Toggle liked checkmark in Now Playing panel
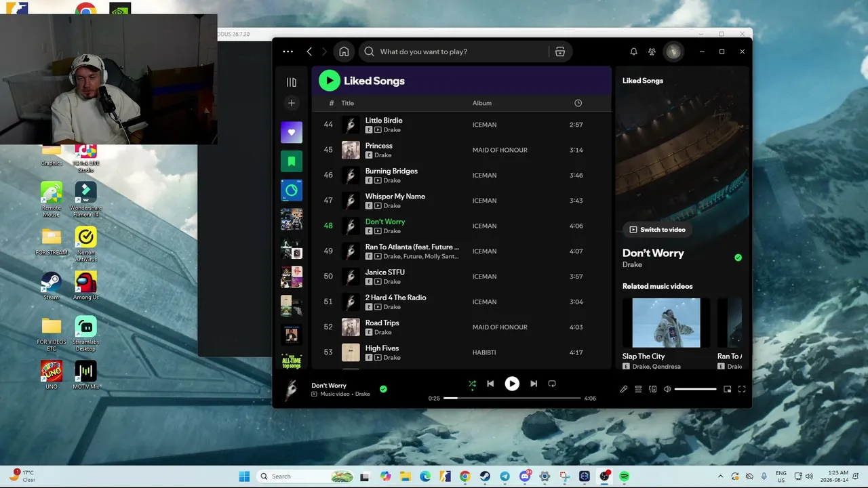 (x=738, y=258)
